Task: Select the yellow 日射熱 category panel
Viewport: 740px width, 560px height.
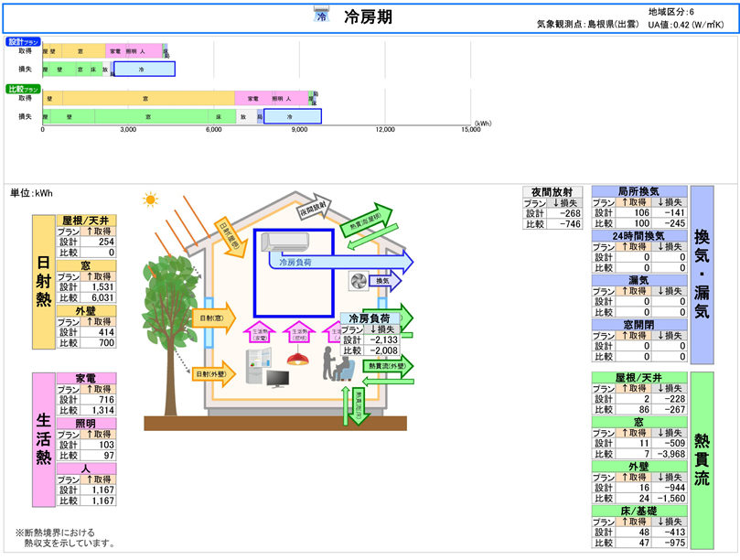Action: point(43,282)
